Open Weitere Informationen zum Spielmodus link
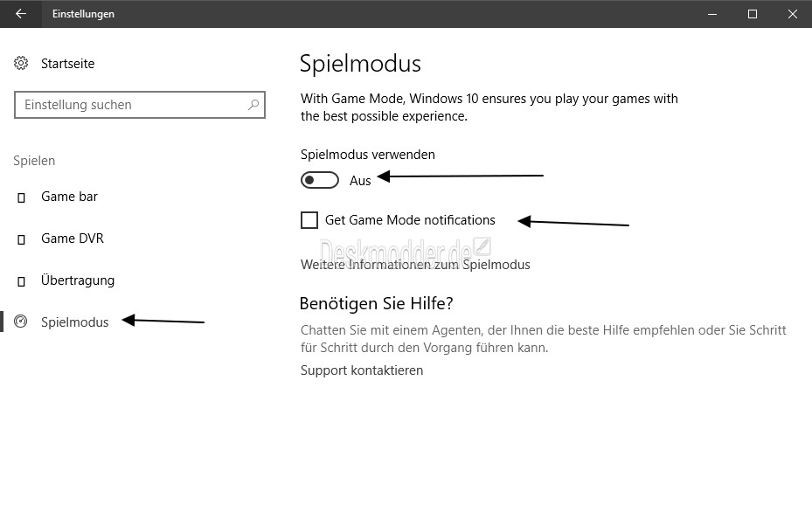The width and height of the screenshot is (812, 505). (x=415, y=265)
